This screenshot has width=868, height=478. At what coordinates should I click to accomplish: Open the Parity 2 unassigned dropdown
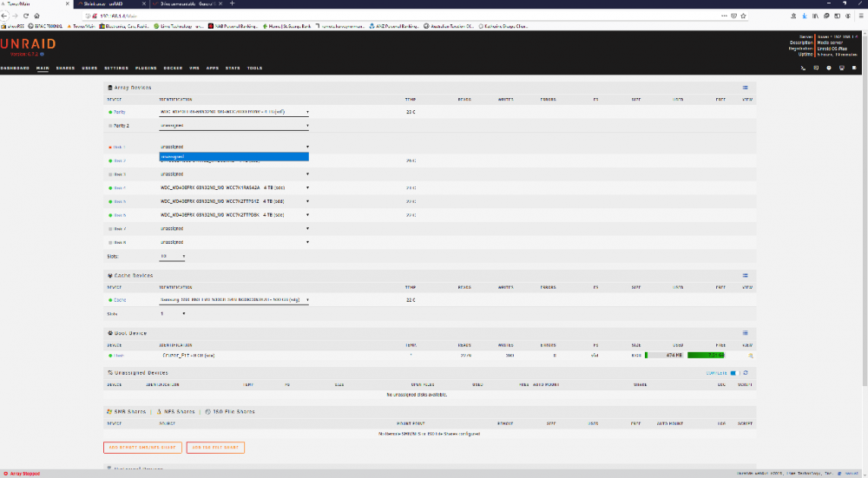[x=234, y=126]
